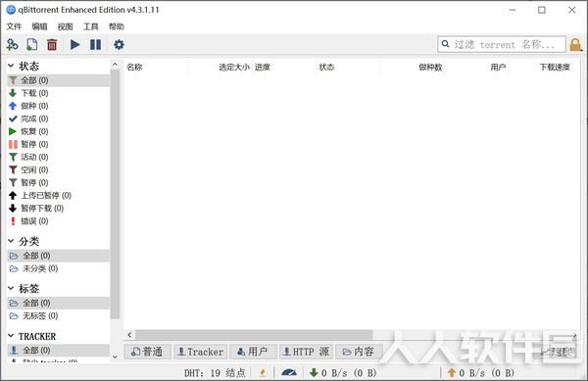Image resolution: width=588 pixels, height=381 pixels.
Task: Select 上传已暂停 (0) filter
Action: (x=58, y=195)
